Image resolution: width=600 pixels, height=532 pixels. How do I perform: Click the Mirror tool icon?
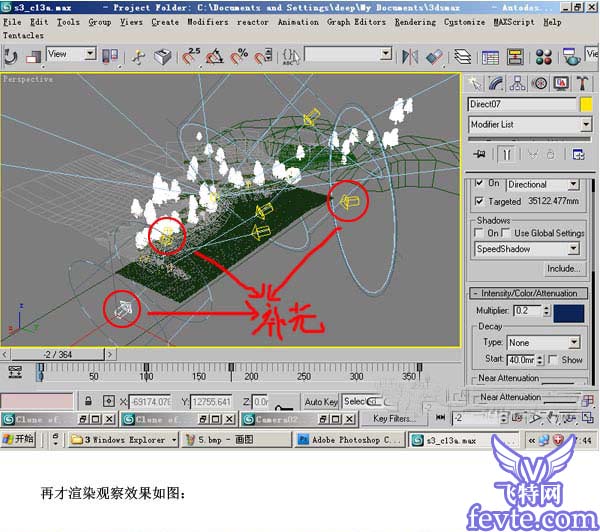(x=410, y=57)
